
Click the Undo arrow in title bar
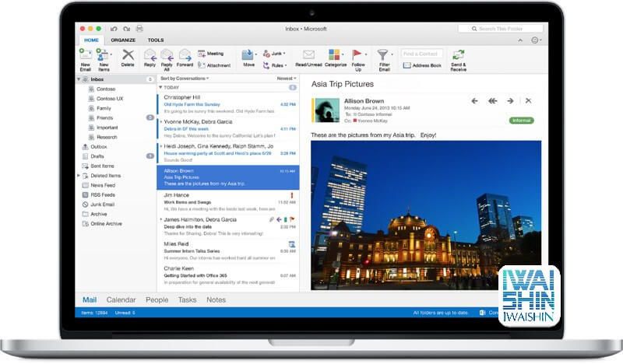(x=114, y=29)
